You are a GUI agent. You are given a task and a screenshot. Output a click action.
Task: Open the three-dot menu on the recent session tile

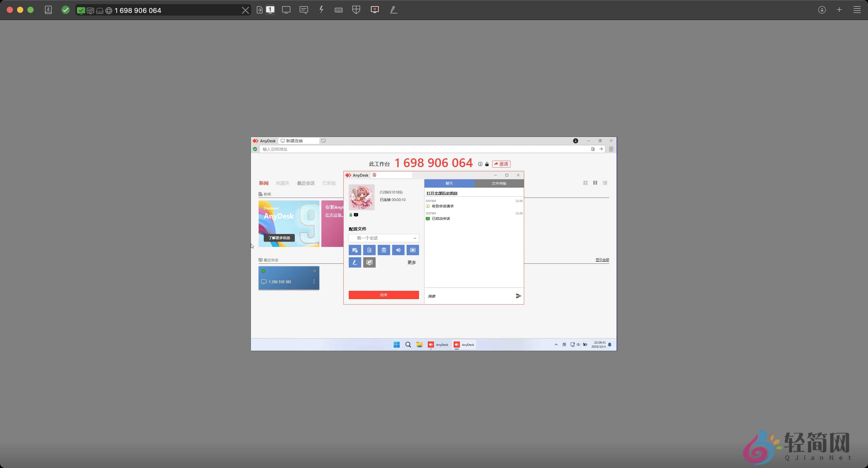[x=314, y=282]
